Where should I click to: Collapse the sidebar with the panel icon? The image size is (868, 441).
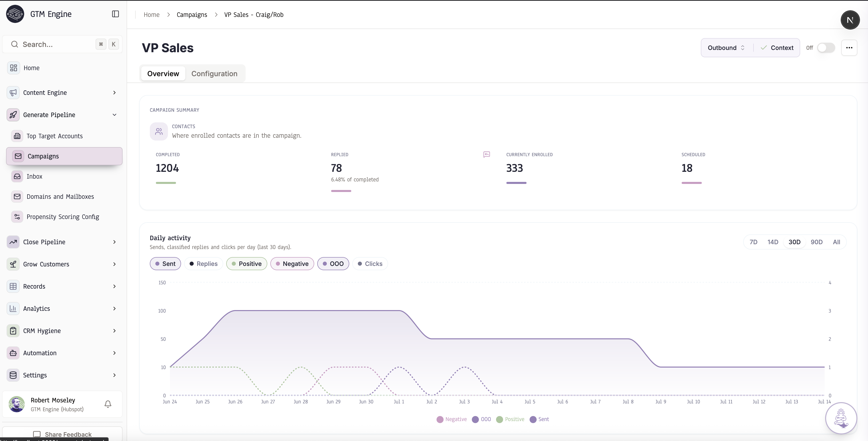pyautogui.click(x=115, y=14)
